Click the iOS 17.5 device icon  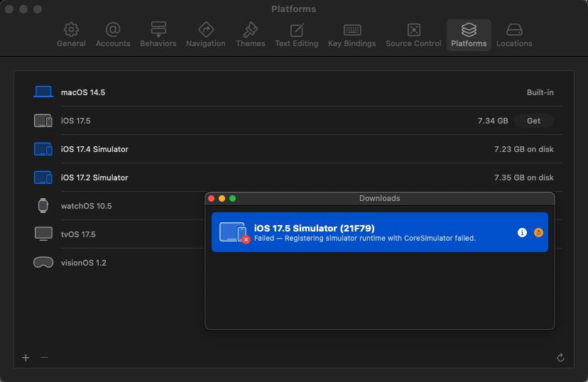(x=43, y=121)
